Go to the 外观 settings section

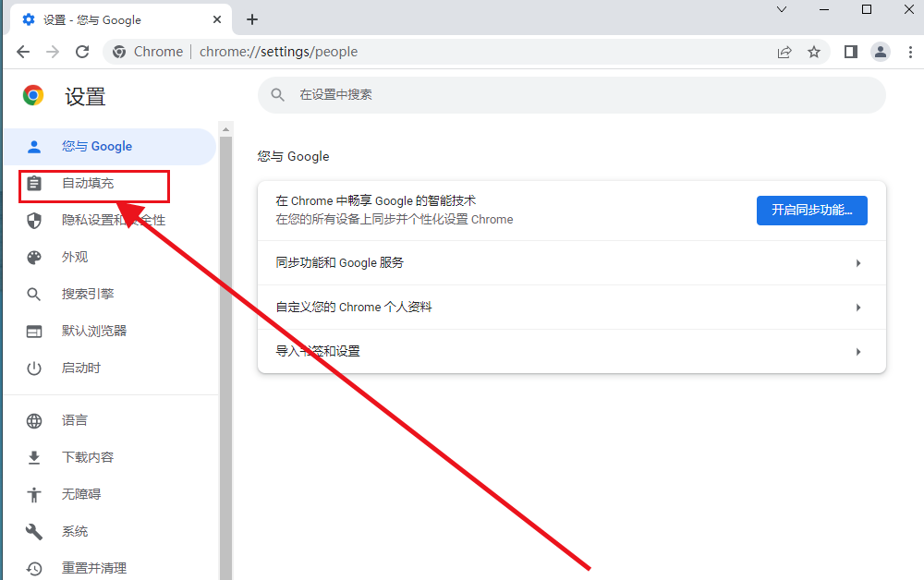(110, 258)
